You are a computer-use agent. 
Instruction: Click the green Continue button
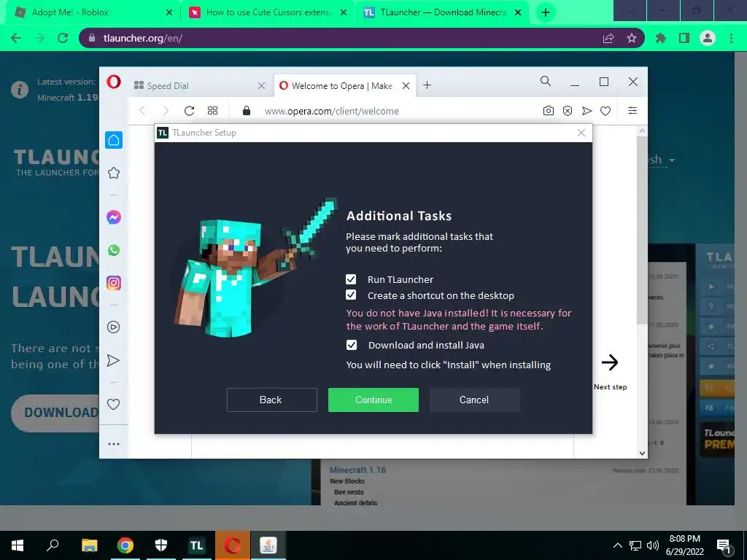point(373,400)
